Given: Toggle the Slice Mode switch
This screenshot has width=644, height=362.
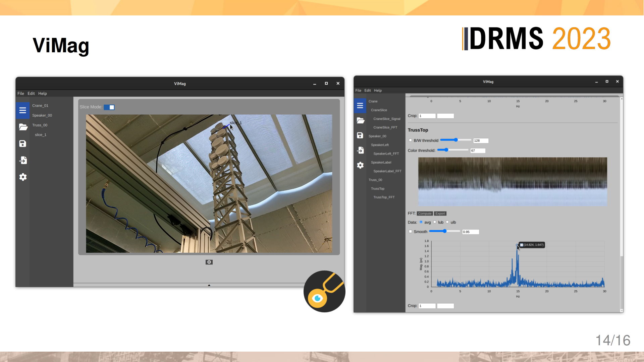Looking at the screenshot, I should point(109,107).
